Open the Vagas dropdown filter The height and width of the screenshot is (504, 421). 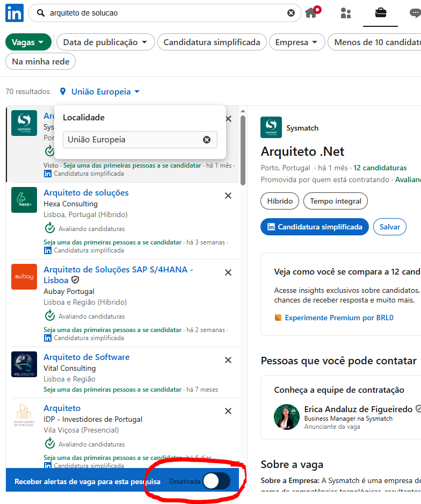pyautogui.click(x=28, y=42)
